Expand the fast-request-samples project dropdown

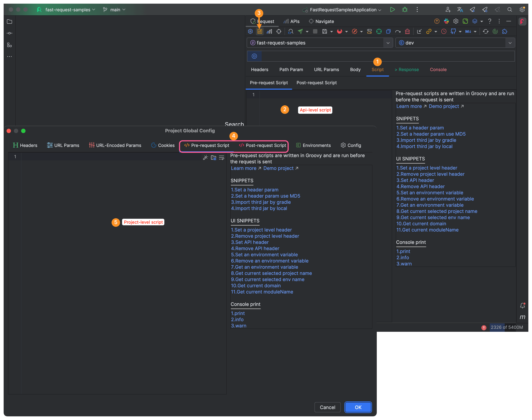point(388,43)
